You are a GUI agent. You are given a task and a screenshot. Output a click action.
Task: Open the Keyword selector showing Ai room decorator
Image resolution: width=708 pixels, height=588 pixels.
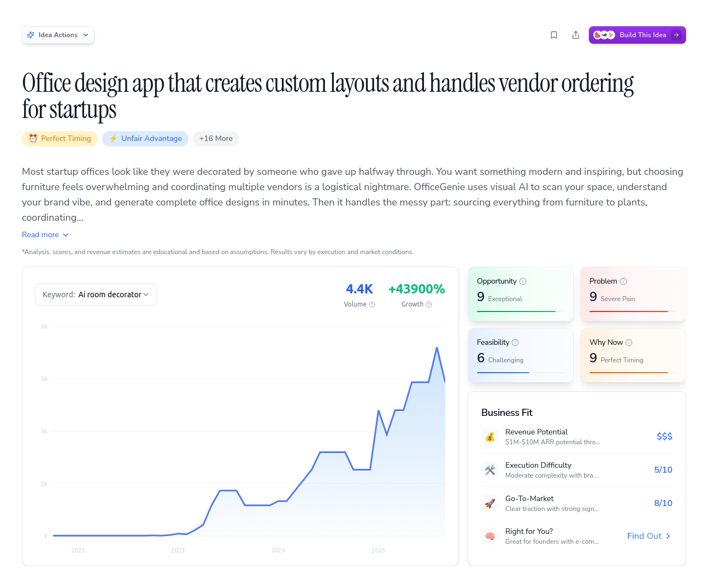click(96, 294)
